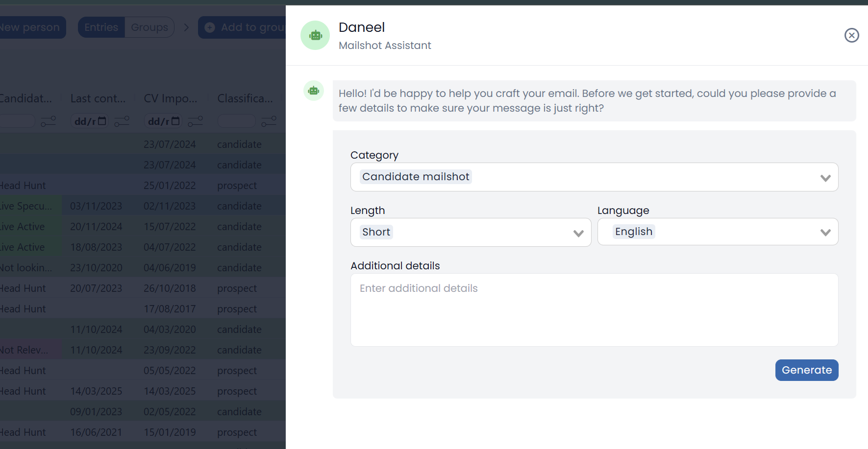Click the New person button
This screenshot has height=449, width=868.
point(30,27)
